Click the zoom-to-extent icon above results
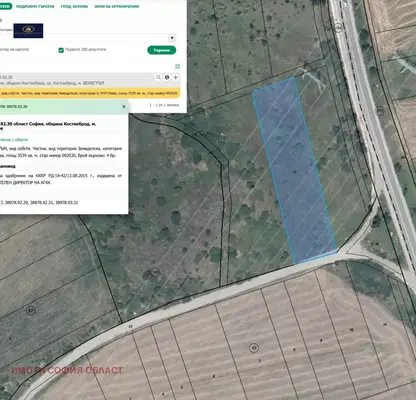 (177, 66)
